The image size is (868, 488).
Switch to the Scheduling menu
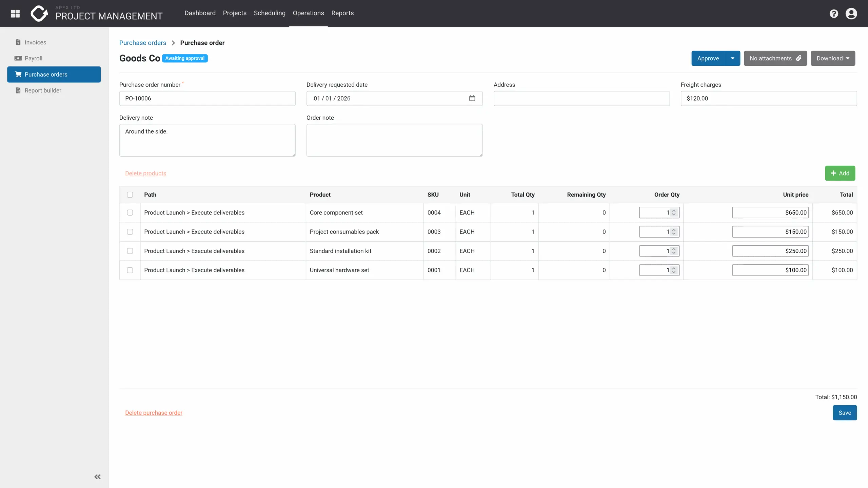coord(270,13)
